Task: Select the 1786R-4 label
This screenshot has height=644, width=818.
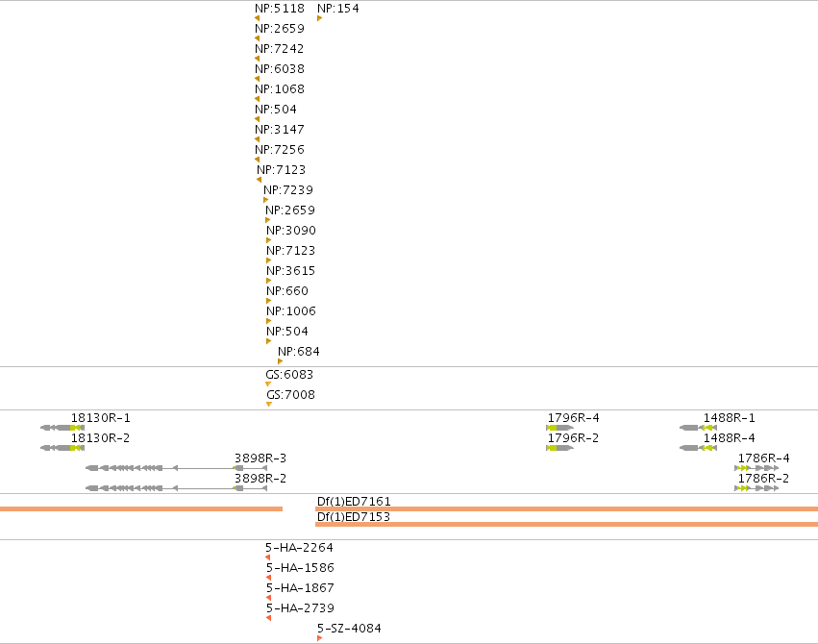Action: coord(764,458)
